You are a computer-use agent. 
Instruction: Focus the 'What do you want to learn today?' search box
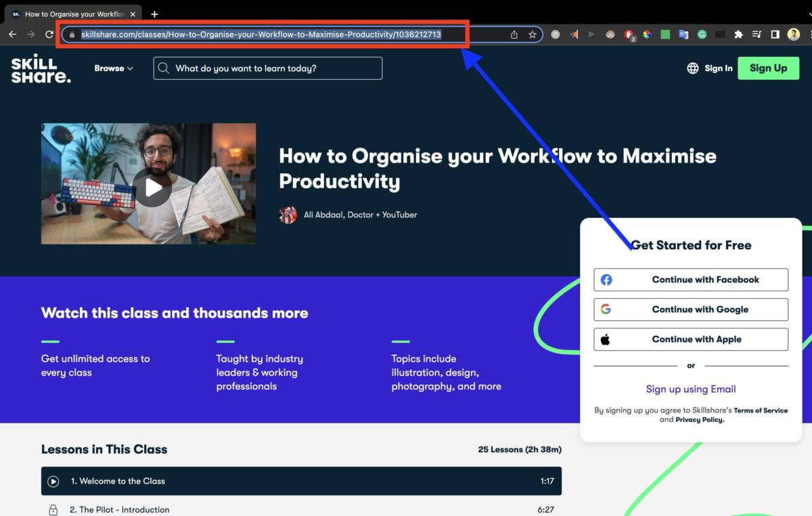pyautogui.click(x=268, y=68)
